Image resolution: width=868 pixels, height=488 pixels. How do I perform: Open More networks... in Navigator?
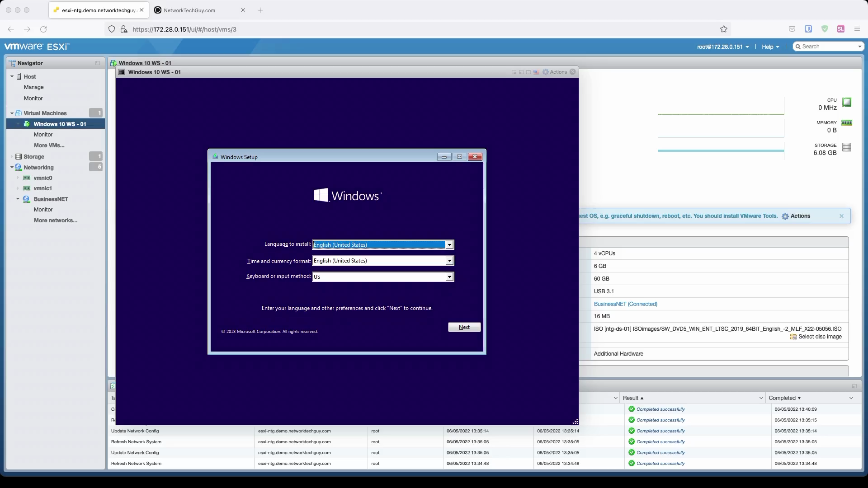(x=56, y=221)
